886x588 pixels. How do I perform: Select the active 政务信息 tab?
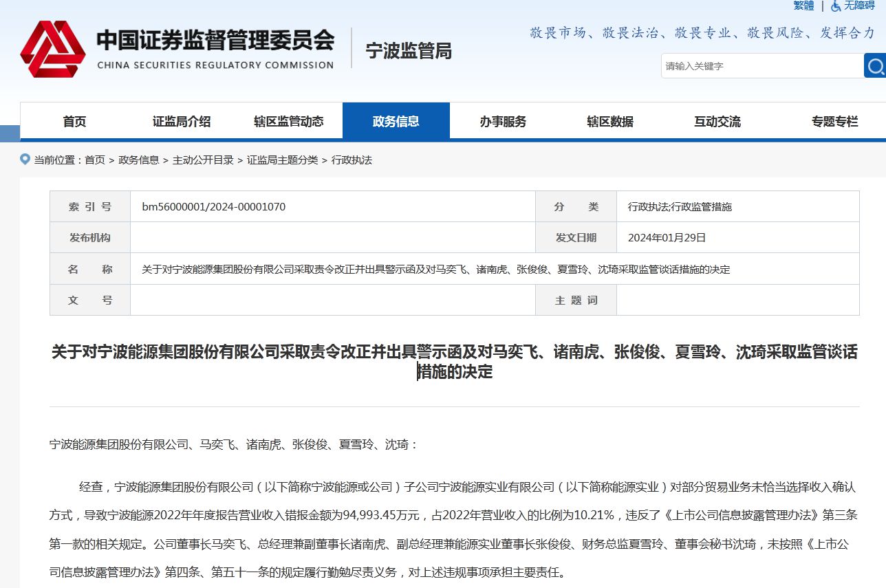[396, 122]
